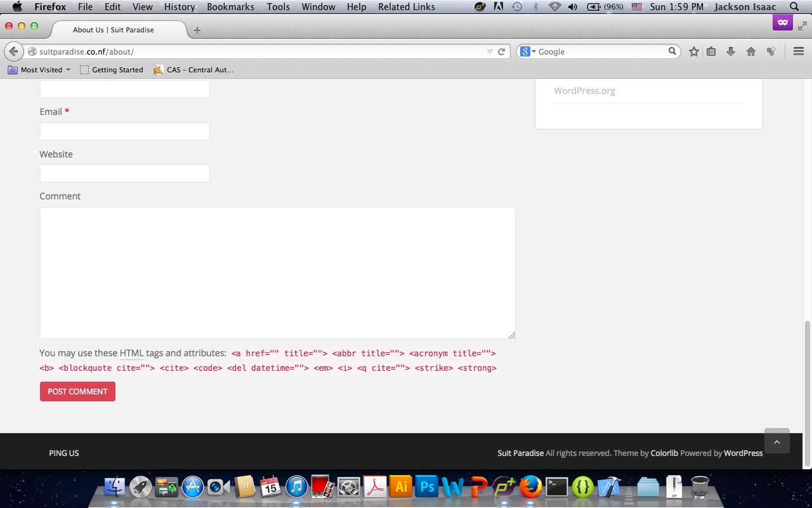812x508 pixels.
Task: Show the bookmarks list icon
Action: click(711, 51)
